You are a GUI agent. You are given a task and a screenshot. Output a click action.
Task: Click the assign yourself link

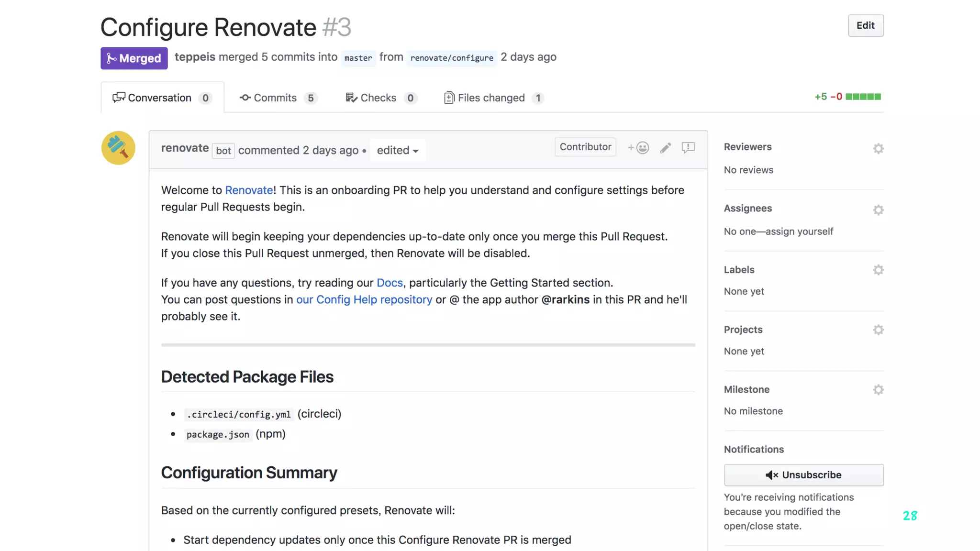(799, 231)
